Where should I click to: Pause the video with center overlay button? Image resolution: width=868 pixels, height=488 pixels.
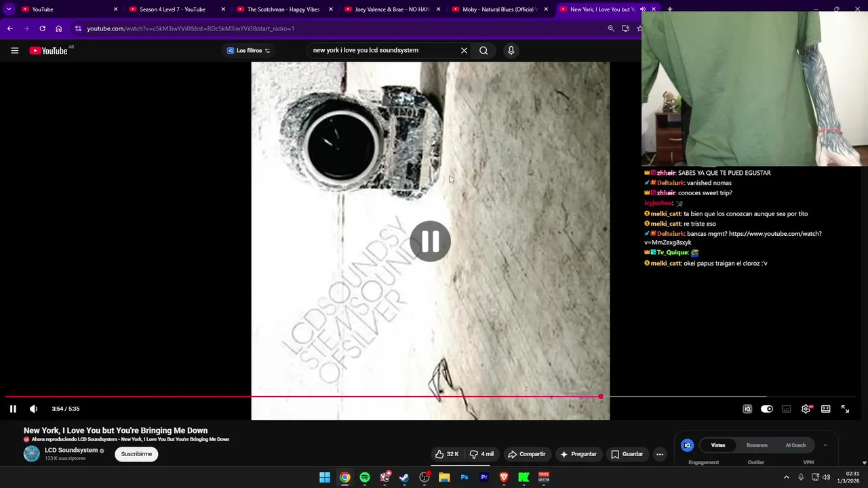430,241
